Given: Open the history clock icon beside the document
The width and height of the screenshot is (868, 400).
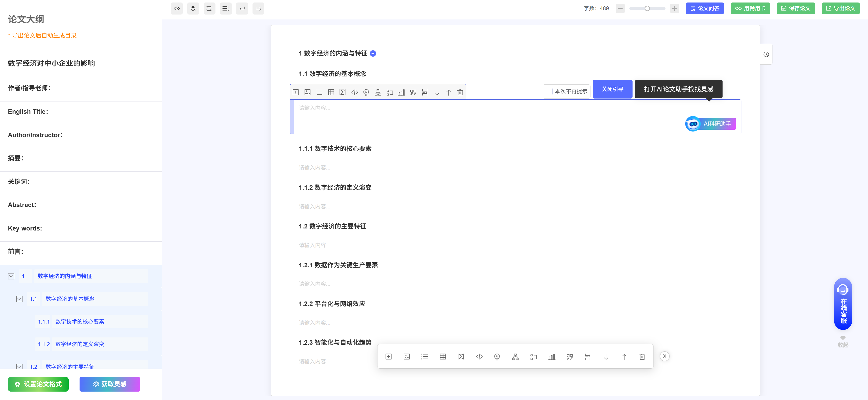Looking at the screenshot, I should click(x=766, y=54).
